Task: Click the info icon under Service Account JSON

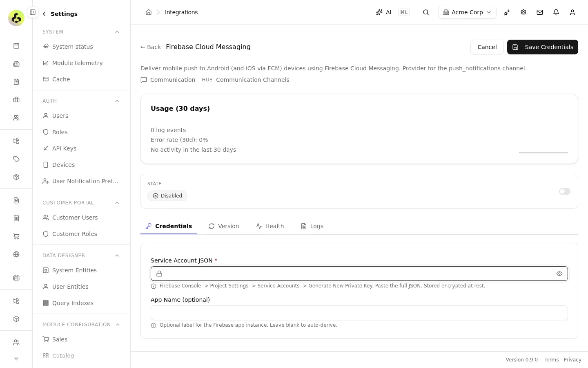Action: coord(154,286)
